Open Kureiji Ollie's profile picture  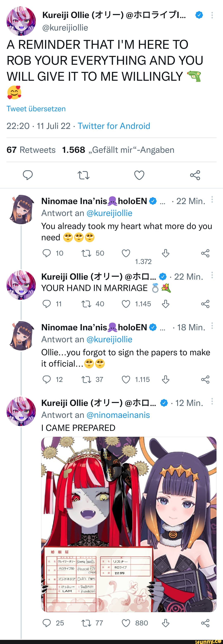point(21,21)
